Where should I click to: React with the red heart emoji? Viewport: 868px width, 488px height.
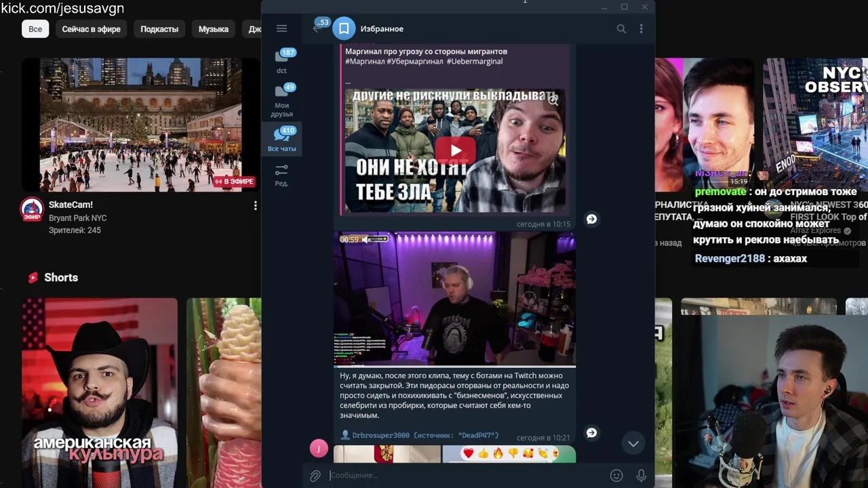point(468,453)
